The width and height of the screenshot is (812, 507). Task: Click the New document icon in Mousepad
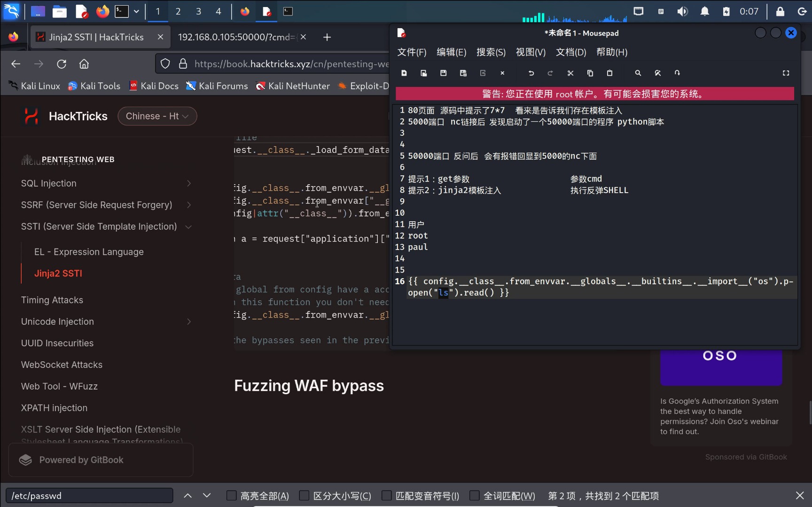click(404, 73)
